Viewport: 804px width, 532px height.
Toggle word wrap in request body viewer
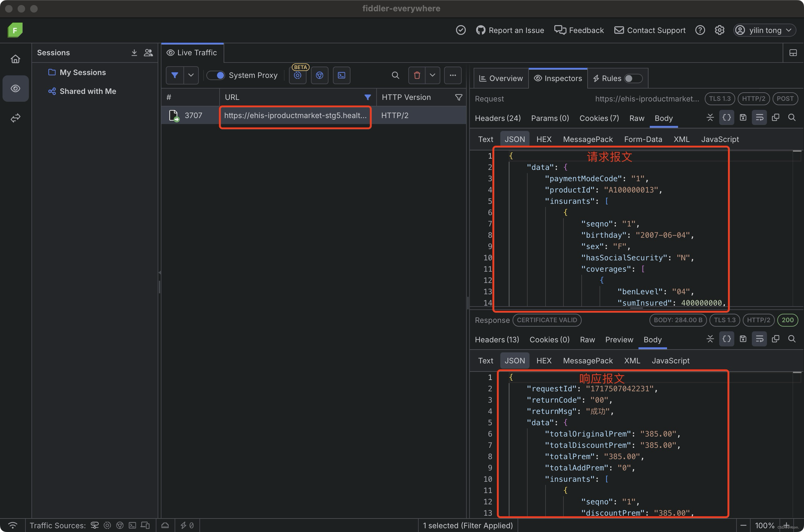[759, 117]
